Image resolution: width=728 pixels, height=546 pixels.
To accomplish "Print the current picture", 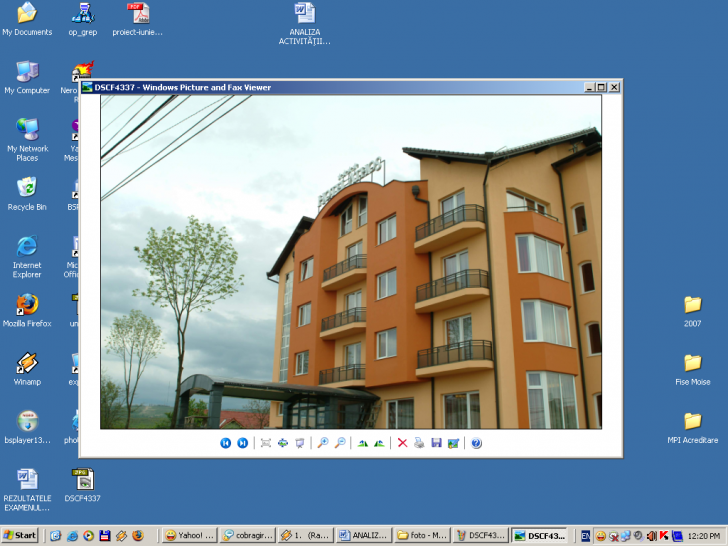I will click(419, 443).
